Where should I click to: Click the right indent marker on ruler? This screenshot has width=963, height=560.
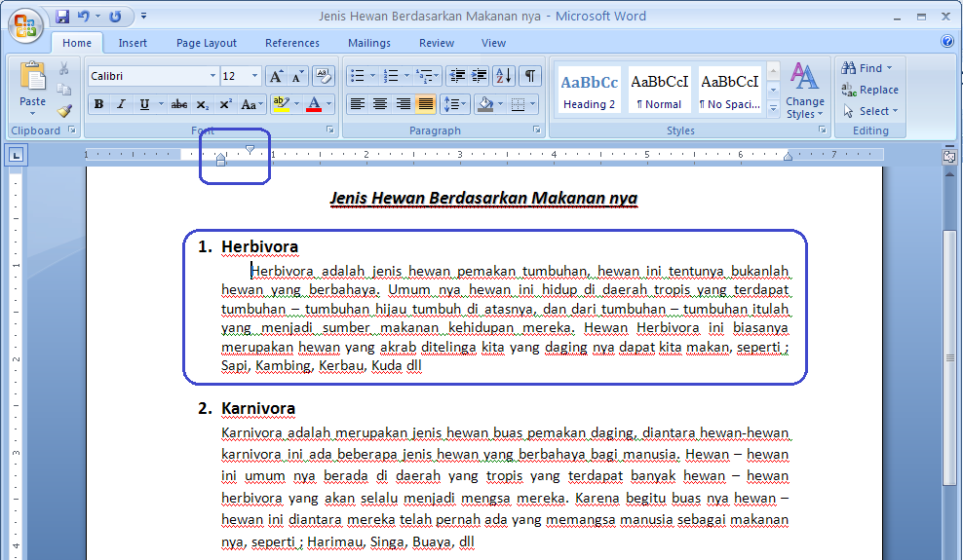(x=788, y=157)
